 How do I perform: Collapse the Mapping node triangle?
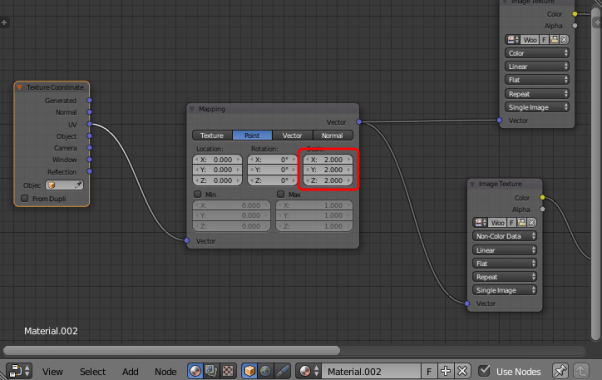pos(192,109)
